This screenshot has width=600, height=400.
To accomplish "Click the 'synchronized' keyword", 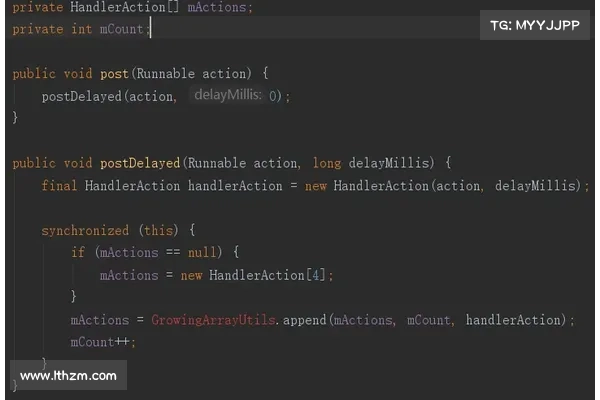I will coord(85,230).
